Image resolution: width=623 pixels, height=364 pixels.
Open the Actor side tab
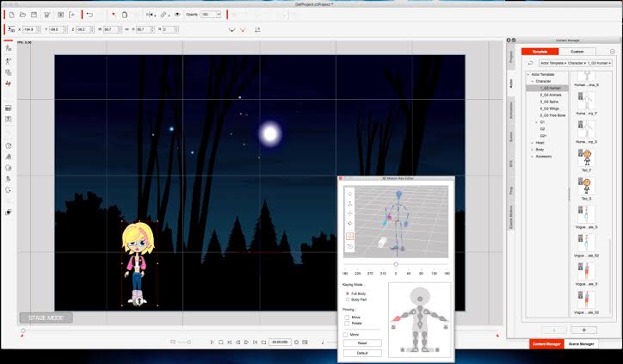[x=511, y=83]
